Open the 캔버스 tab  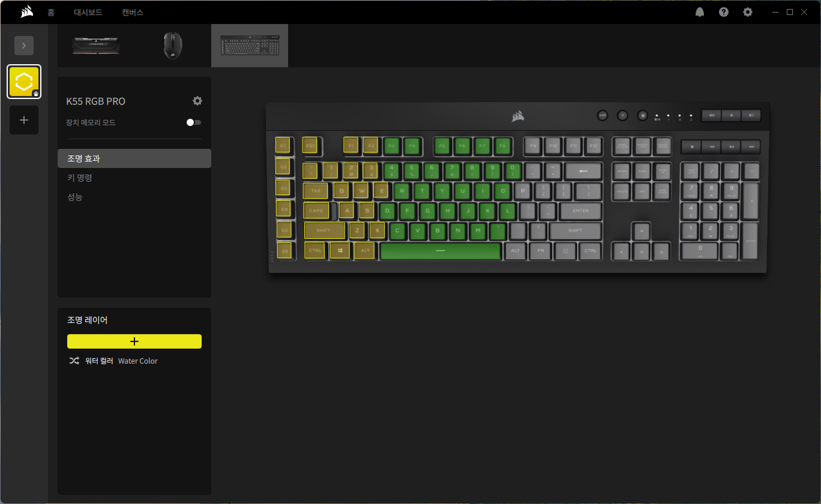click(x=133, y=12)
